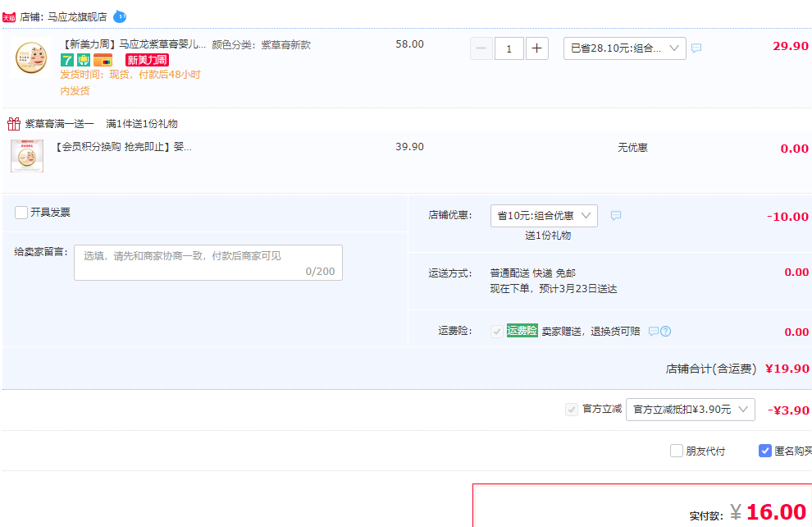This screenshot has height=527, width=812.
Task: Open the 官方立减抵扣¥3.90元 dropdown
Action: coord(691,410)
